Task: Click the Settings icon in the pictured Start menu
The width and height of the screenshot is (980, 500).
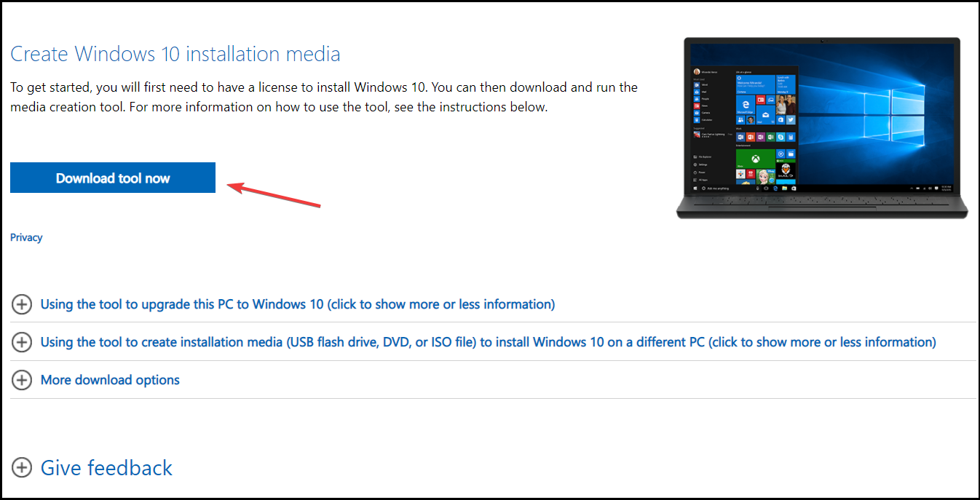Action: pyautogui.click(x=694, y=164)
